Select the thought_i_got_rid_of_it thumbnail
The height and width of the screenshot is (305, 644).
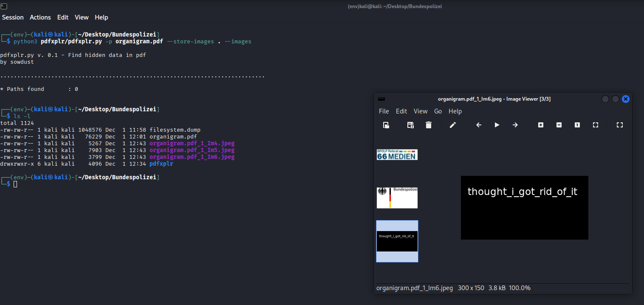(x=397, y=240)
